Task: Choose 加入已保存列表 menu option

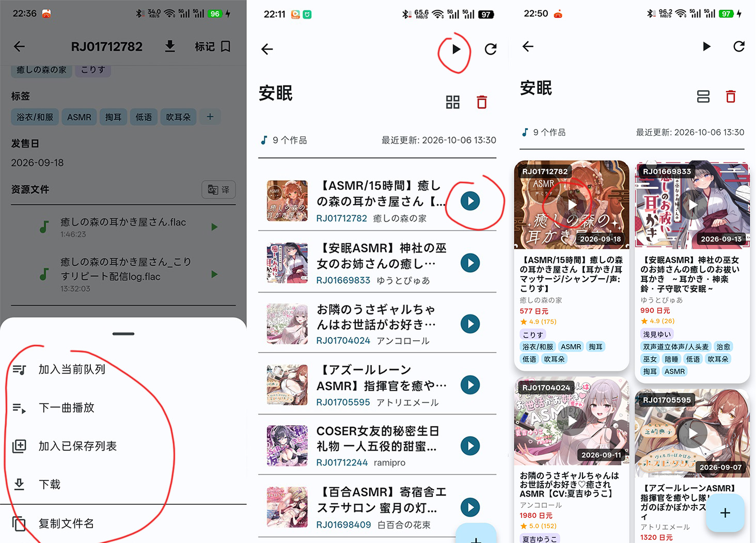Action: click(123, 446)
